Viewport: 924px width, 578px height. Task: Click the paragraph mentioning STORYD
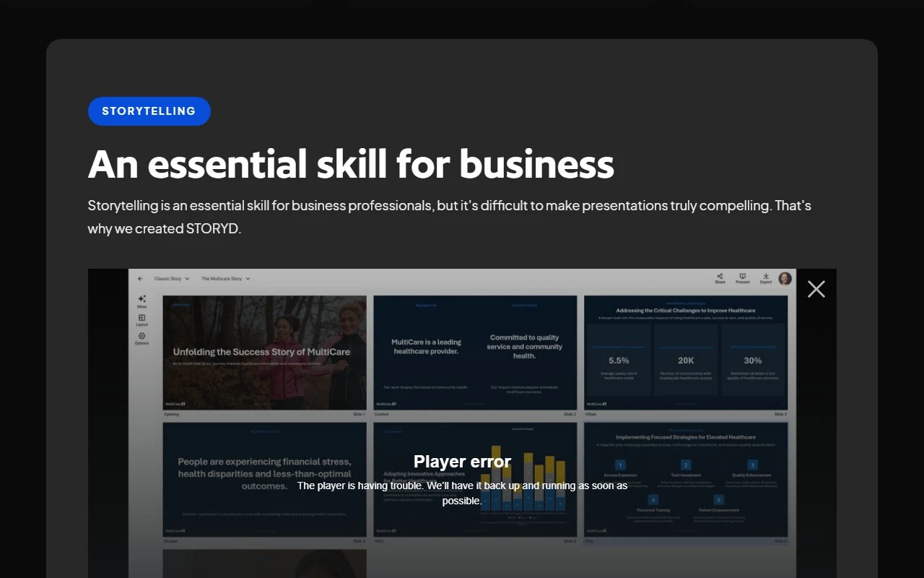pos(450,217)
